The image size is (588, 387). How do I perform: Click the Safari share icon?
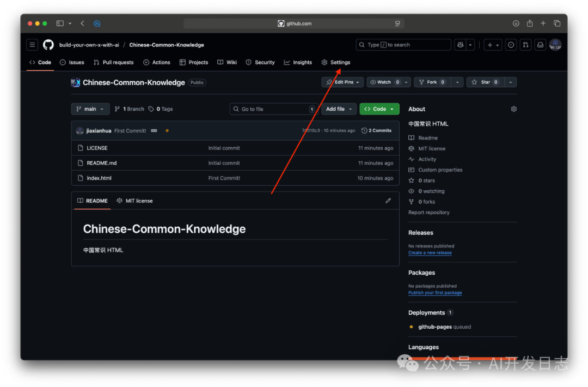coord(530,23)
